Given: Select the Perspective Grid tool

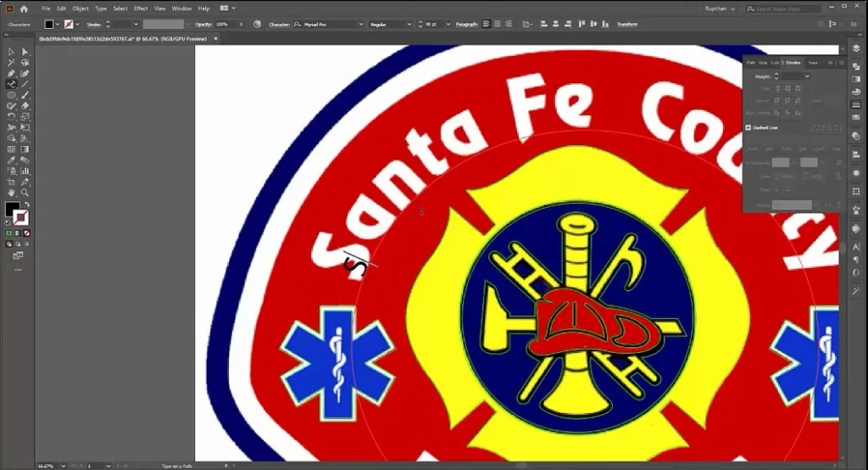Looking at the screenshot, I should (25, 138).
